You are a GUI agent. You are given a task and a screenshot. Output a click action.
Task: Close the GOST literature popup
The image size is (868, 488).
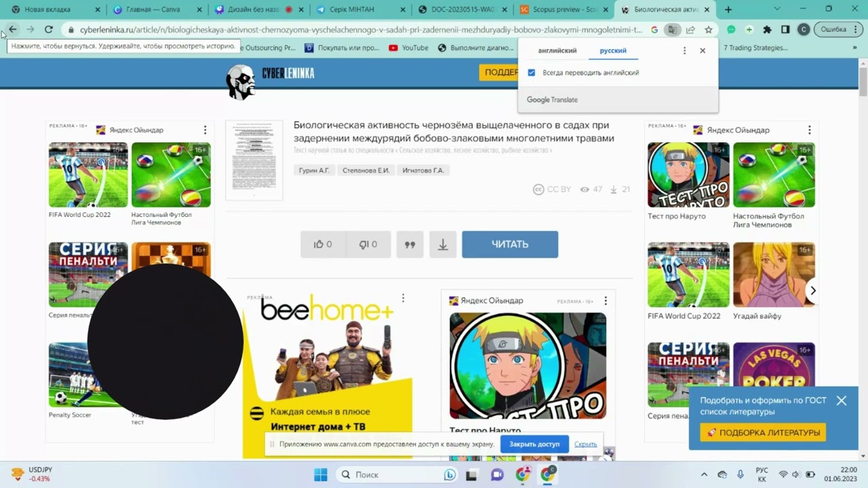point(842,401)
